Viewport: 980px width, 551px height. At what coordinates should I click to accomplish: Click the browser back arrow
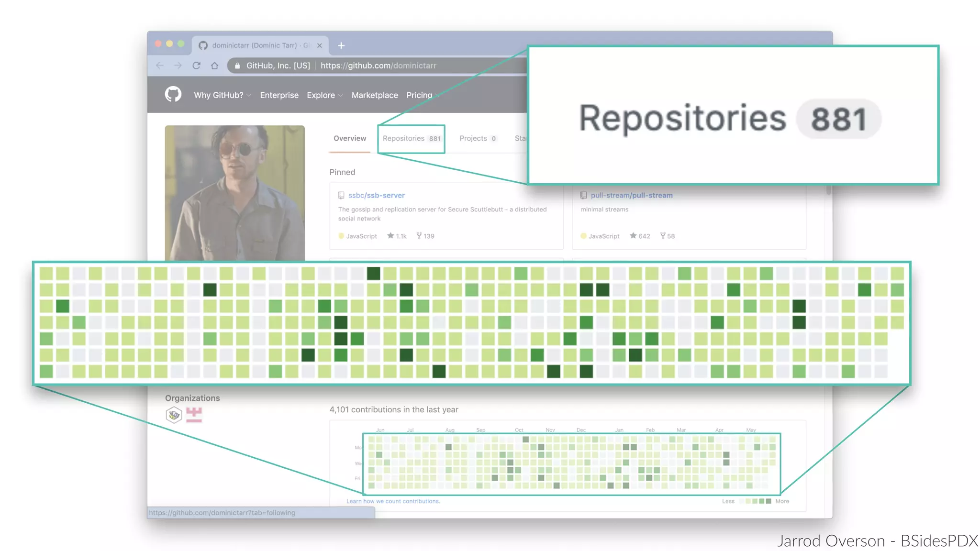[160, 66]
